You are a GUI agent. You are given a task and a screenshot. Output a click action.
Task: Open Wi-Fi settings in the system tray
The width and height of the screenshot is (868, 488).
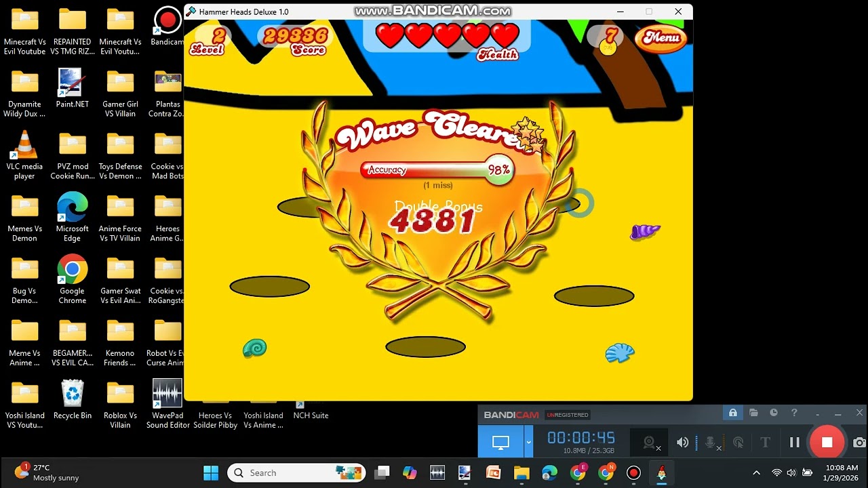point(776,472)
